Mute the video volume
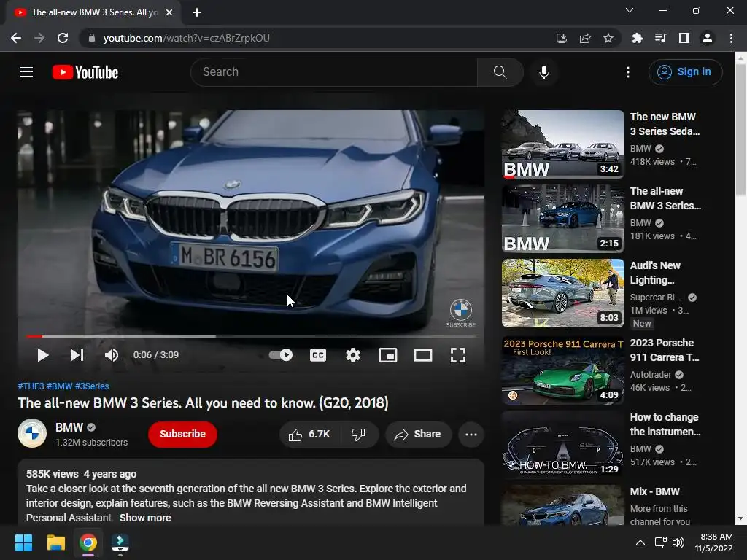The width and height of the screenshot is (747, 560). 112,355
